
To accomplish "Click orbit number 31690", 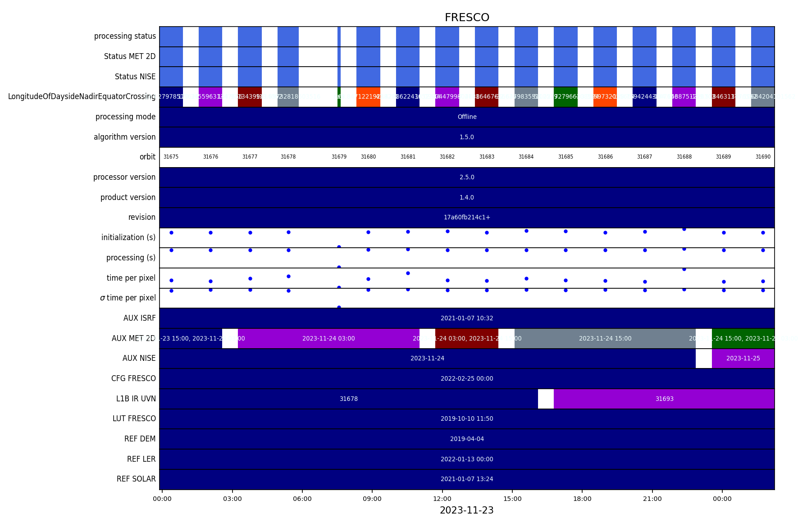I will click(x=763, y=157).
